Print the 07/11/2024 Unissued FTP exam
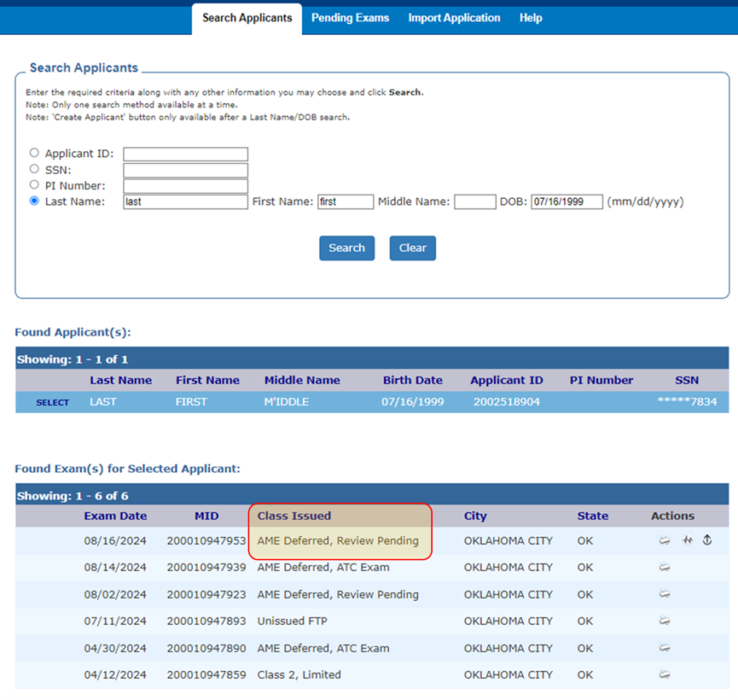This screenshot has height=700, width=738. [x=664, y=621]
